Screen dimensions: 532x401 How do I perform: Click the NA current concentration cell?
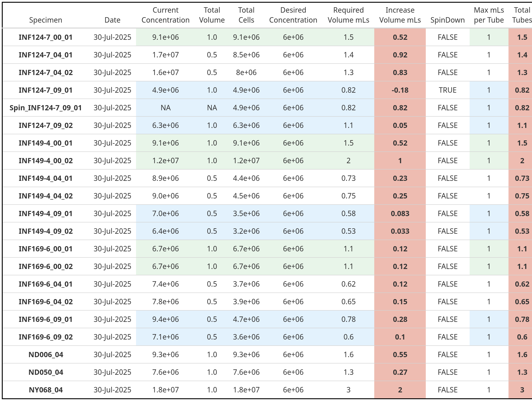point(165,108)
